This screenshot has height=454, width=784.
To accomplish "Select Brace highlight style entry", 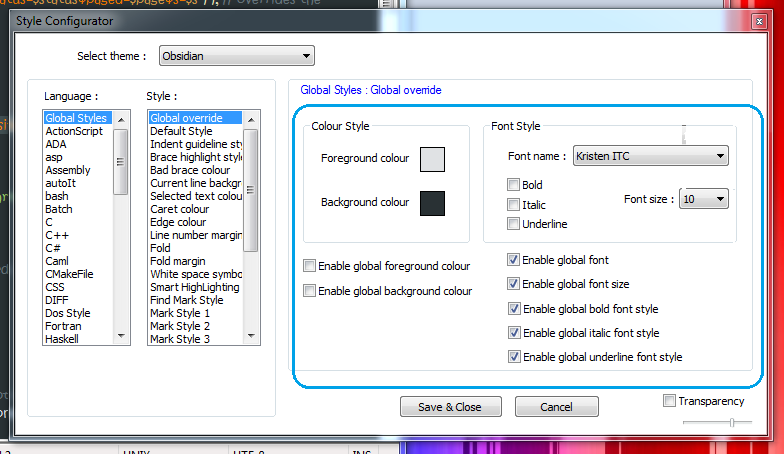I will coord(196,157).
